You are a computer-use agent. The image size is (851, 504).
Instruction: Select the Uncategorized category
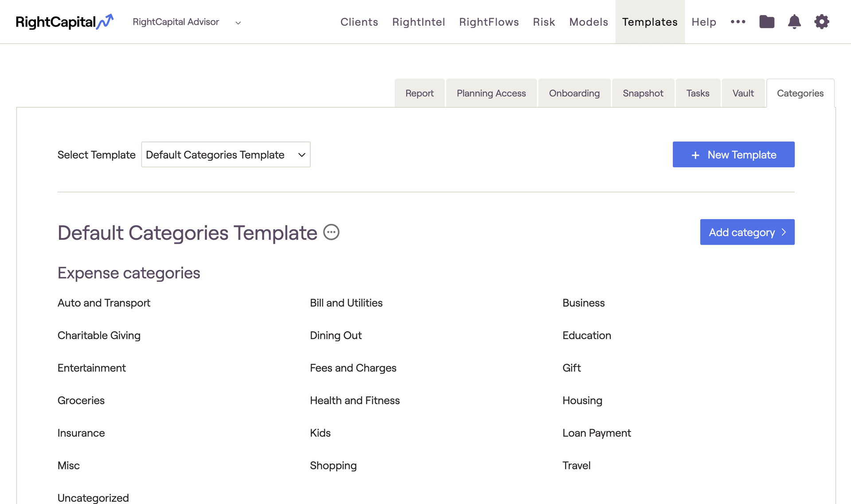93,498
